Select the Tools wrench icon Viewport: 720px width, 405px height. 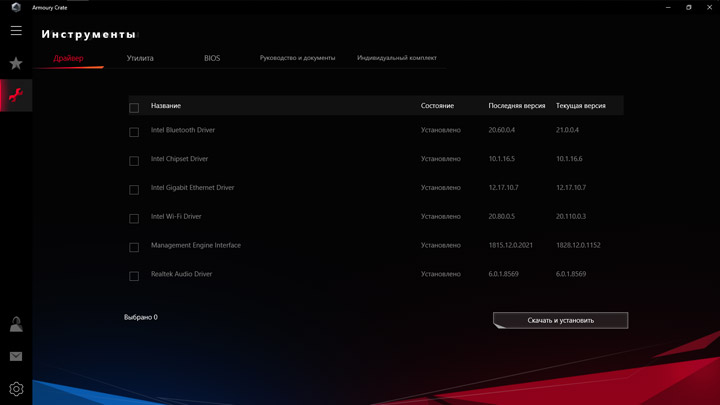point(16,95)
